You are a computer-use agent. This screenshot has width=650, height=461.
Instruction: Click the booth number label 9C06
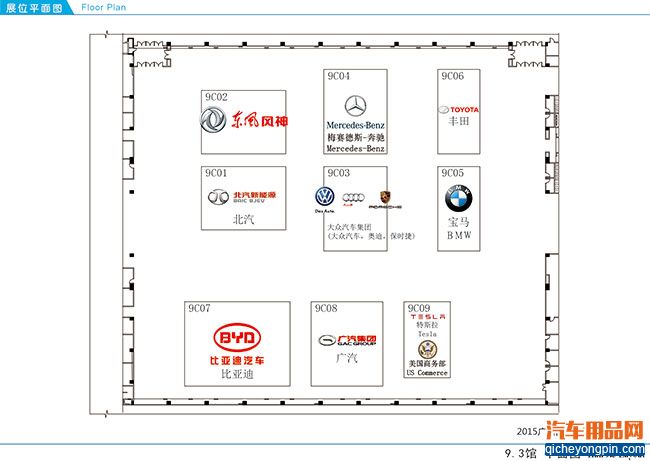453,76
